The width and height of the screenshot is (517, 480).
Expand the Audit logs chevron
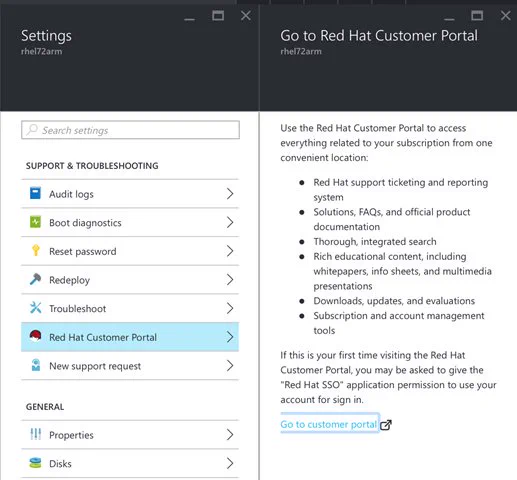point(230,194)
